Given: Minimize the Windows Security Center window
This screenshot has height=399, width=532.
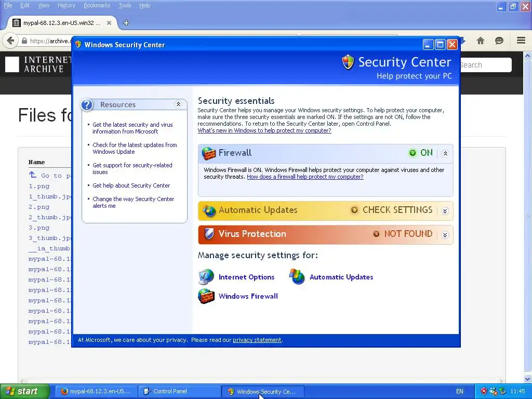Looking at the screenshot, I should [x=428, y=45].
